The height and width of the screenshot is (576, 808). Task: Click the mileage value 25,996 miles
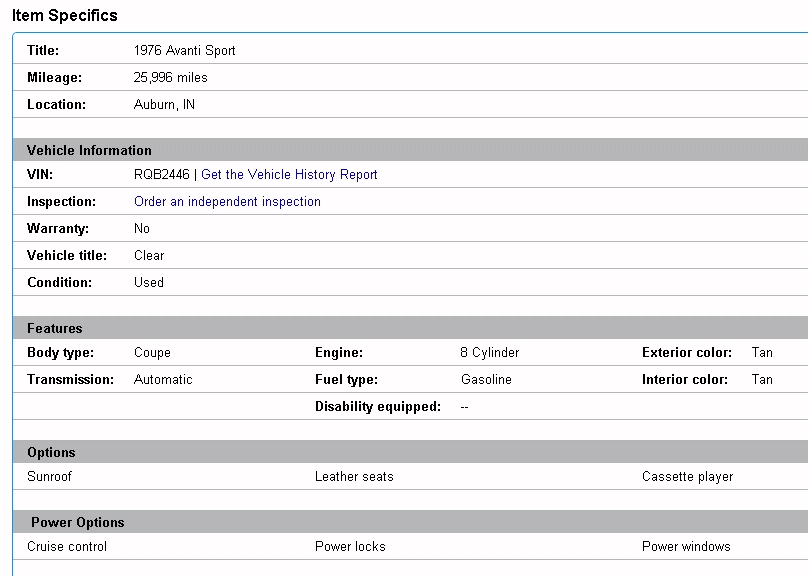coord(171,78)
